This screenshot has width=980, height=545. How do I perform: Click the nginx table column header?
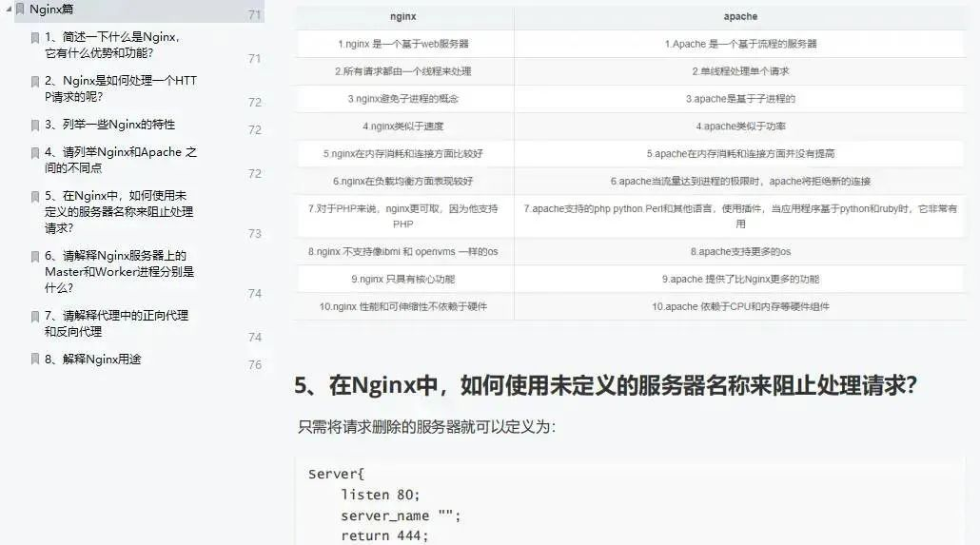403,17
